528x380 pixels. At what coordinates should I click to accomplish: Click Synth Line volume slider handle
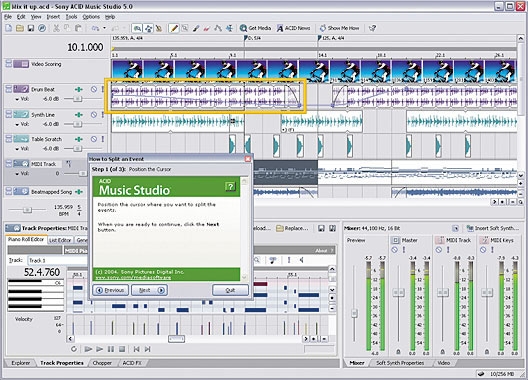77,124
